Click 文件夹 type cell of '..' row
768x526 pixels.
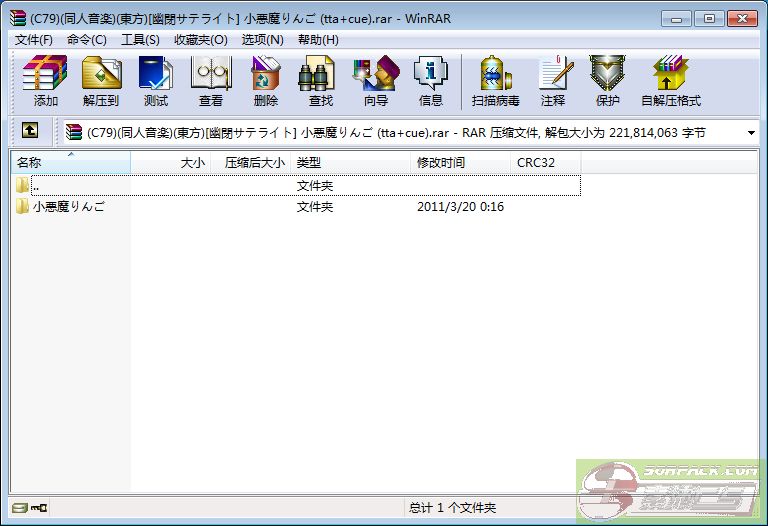pyautogui.click(x=315, y=186)
